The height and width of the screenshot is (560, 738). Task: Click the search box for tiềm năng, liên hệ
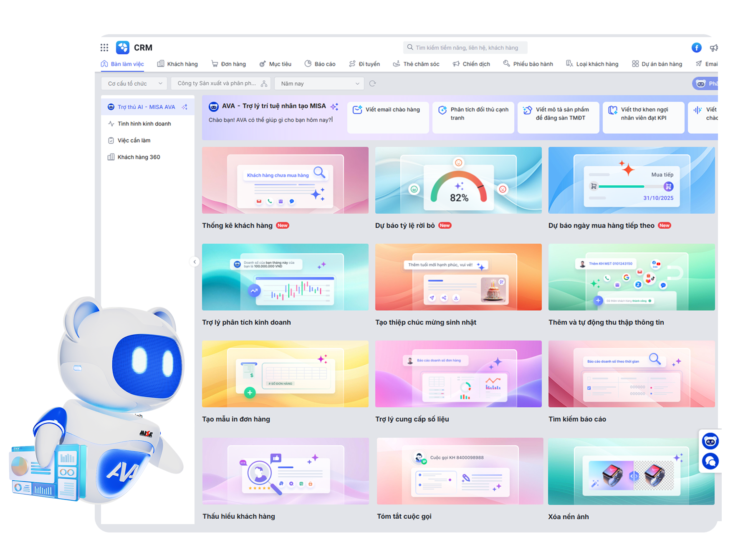tap(466, 48)
